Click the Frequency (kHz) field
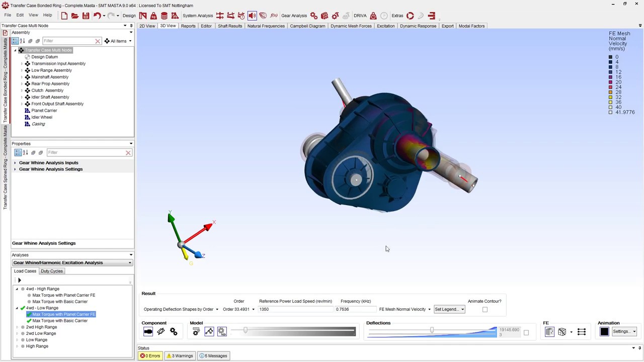This screenshot has width=644, height=362. pos(355,310)
